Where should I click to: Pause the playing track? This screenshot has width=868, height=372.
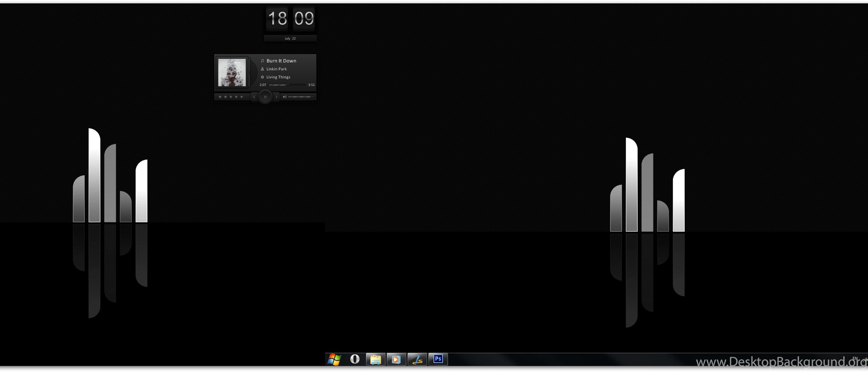tap(265, 97)
